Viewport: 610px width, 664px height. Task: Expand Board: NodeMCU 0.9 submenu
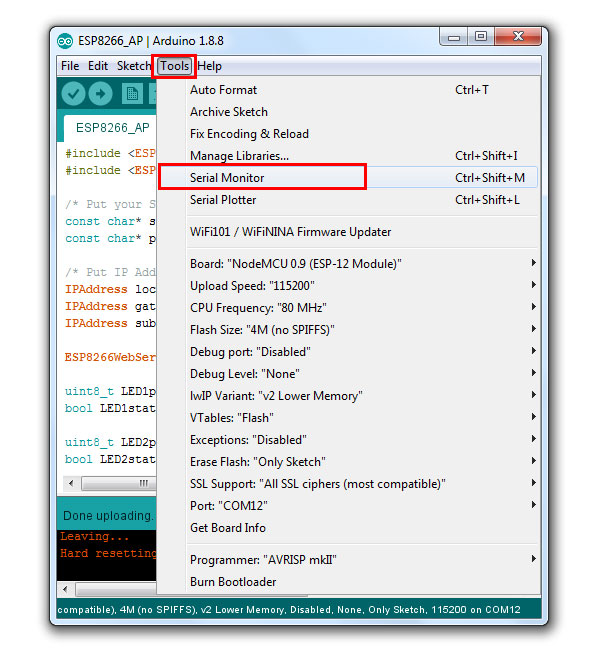pos(348,264)
